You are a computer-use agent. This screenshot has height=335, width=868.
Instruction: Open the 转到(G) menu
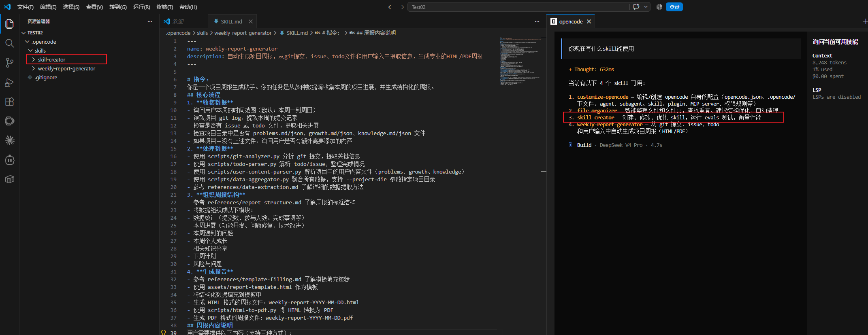click(x=118, y=7)
